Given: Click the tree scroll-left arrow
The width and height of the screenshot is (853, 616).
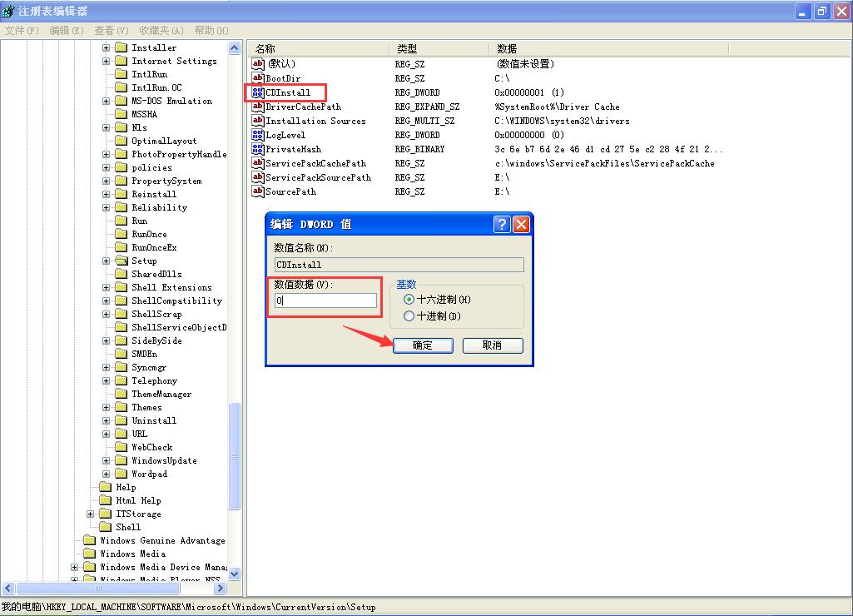Looking at the screenshot, I should [8, 589].
